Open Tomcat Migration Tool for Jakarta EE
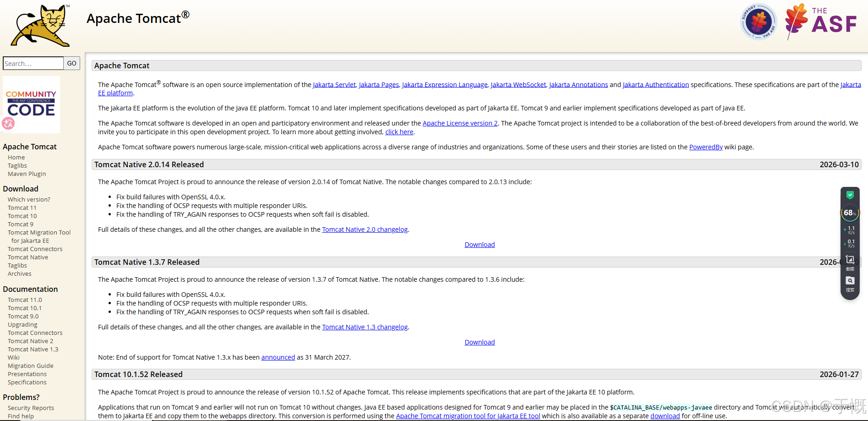This screenshot has height=421, width=868. coord(39,236)
